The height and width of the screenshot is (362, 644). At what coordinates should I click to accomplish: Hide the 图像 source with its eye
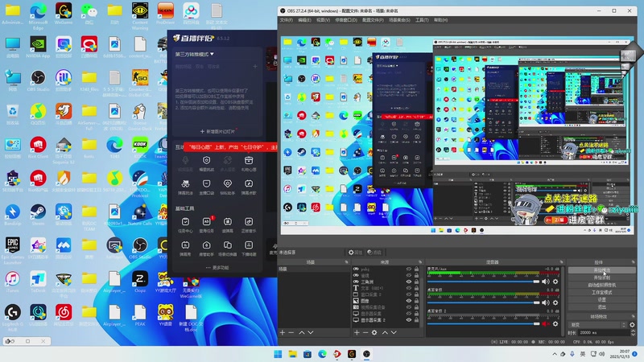click(x=409, y=301)
